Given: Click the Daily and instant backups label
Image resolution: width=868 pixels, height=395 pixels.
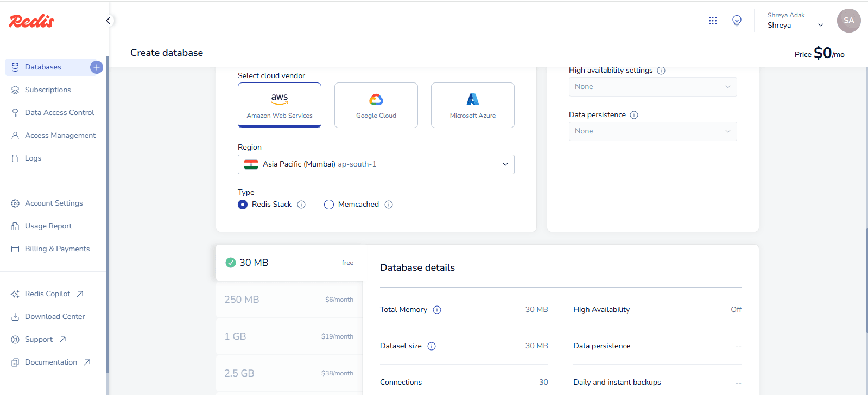Looking at the screenshot, I should point(617,383).
